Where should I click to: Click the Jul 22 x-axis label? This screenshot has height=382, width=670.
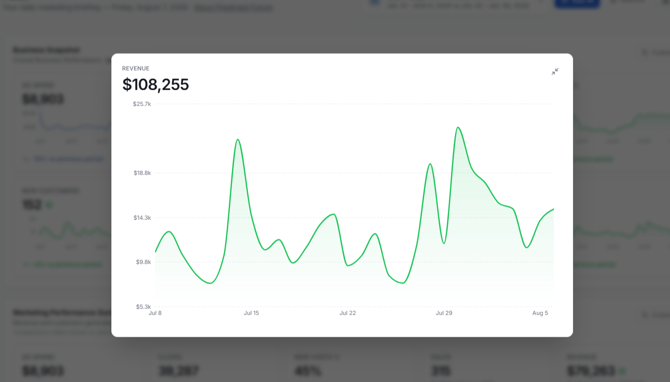click(x=347, y=313)
